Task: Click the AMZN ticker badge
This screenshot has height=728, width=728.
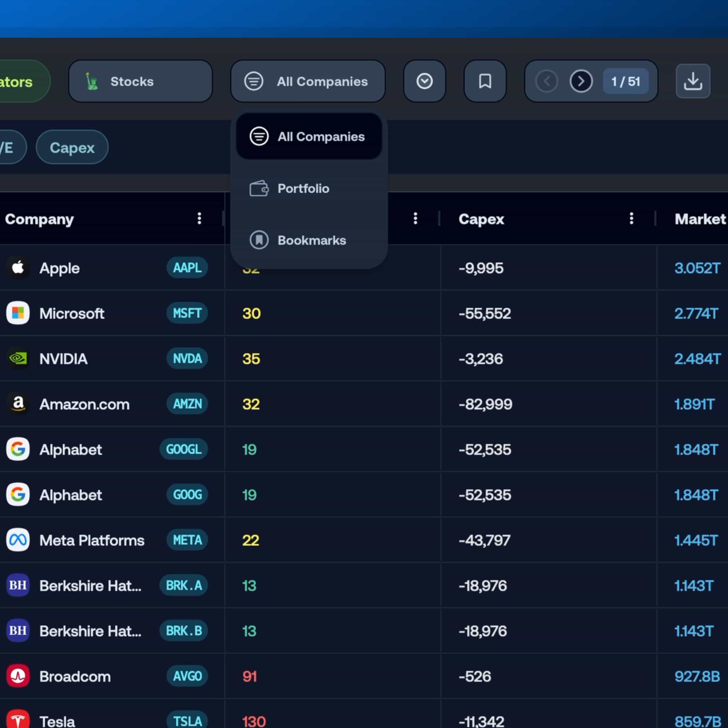Action: pyautogui.click(x=187, y=403)
